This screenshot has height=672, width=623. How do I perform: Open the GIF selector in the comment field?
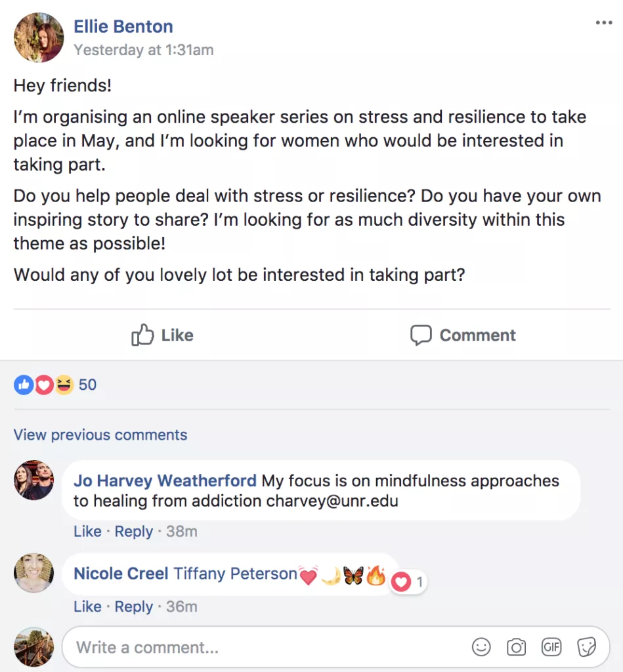coord(551,647)
